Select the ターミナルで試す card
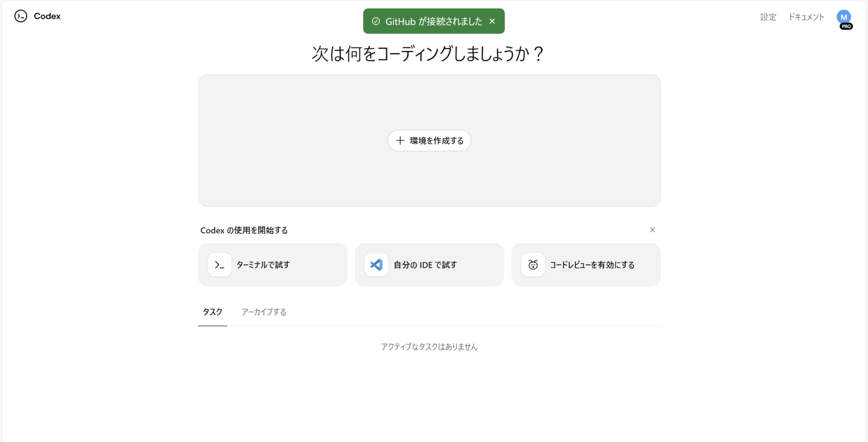The height and width of the screenshot is (442, 868). tap(273, 265)
